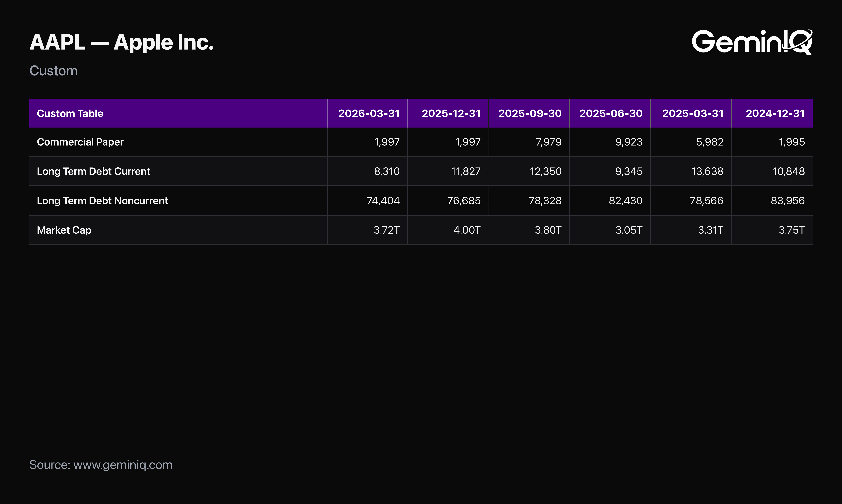Click Long Term Debt Current value 13,638
The height and width of the screenshot is (504, 842).
pyautogui.click(x=708, y=171)
